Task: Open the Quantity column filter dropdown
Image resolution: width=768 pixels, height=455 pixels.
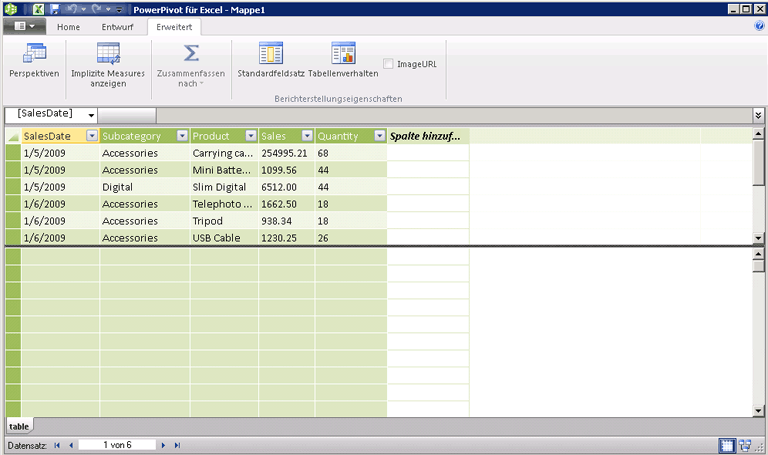Action: pos(380,136)
